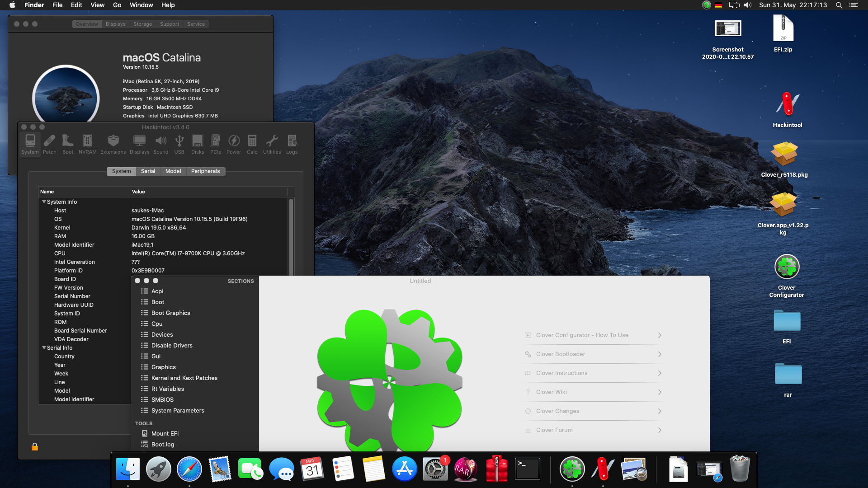Switch to the Storage tab in About This Mac
The image size is (868, 488).
coord(142,24)
